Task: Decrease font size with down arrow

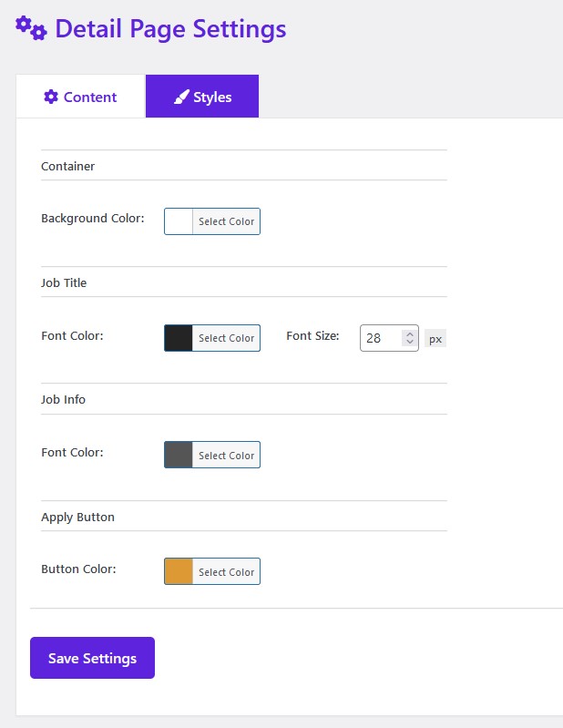Action: click(409, 343)
